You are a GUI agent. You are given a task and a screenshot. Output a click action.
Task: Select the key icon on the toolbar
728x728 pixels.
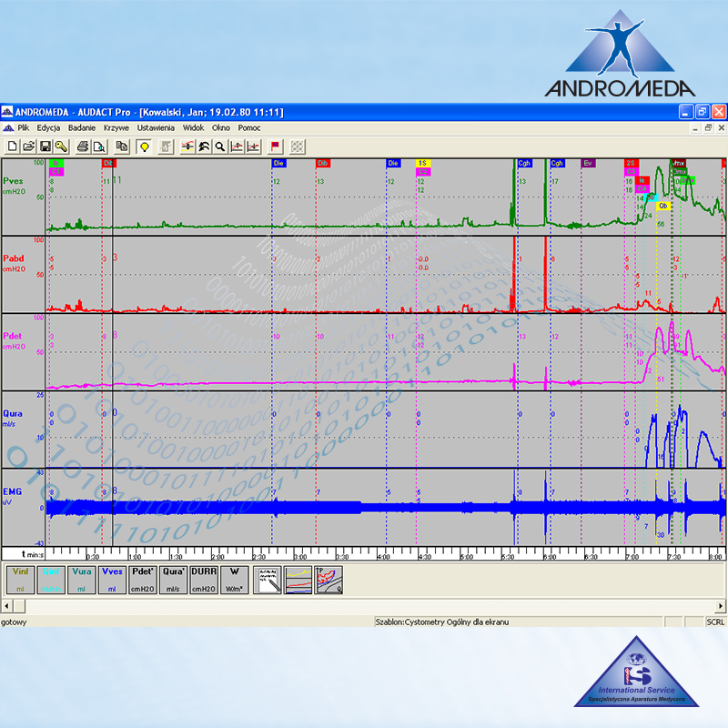59,147
